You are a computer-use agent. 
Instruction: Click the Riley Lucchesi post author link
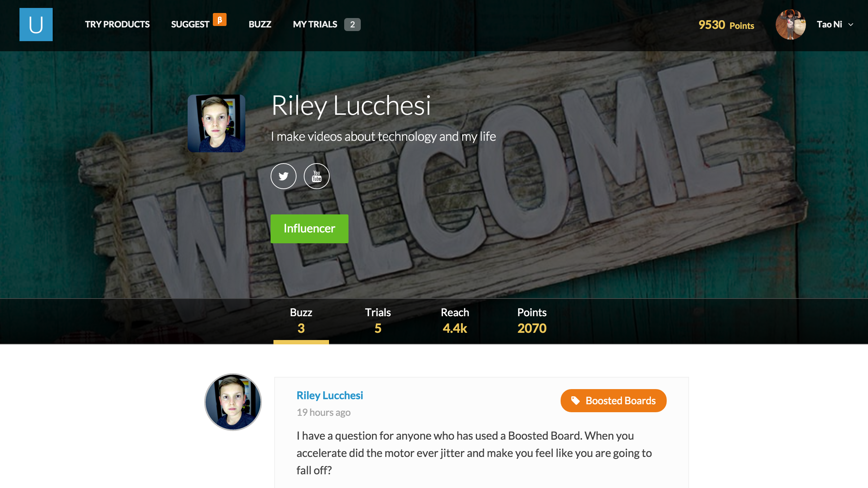click(x=330, y=396)
